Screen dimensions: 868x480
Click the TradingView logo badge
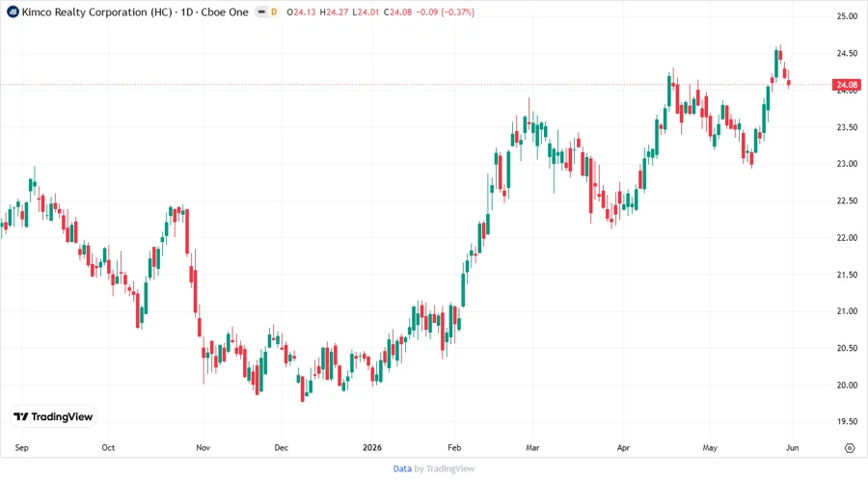click(53, 417)
